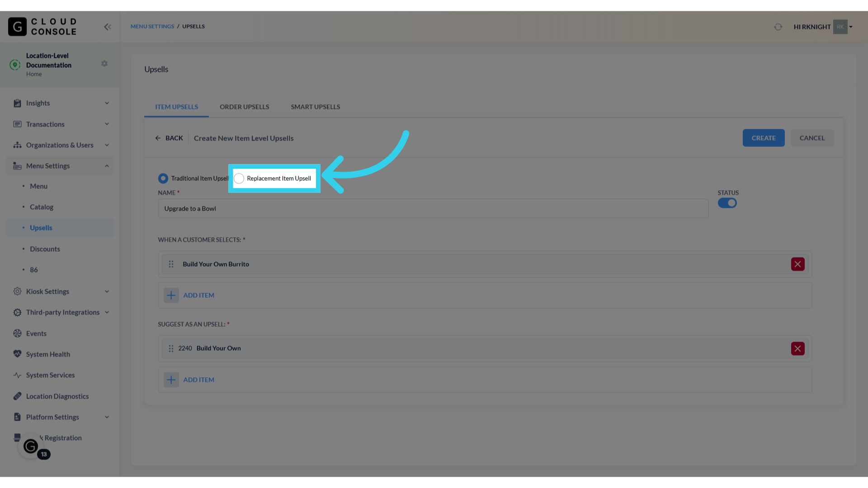
Task: Open location settings gear icon
Action: 104,64
